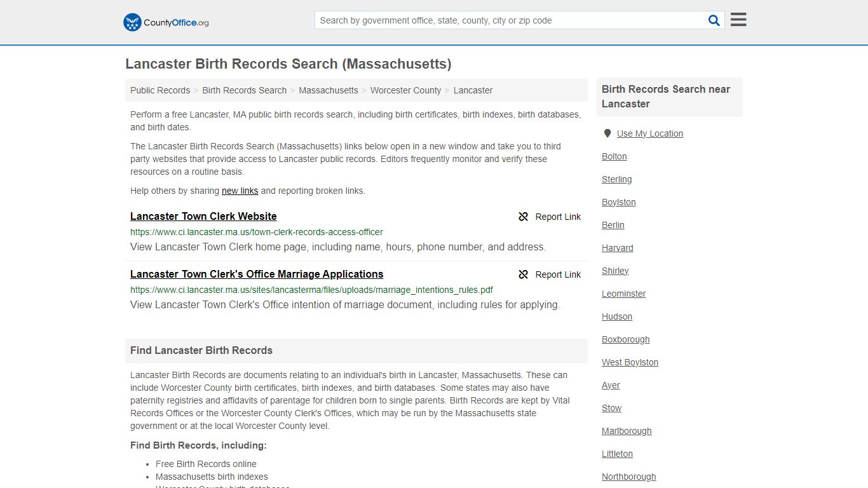868x488 pixels.
Task: Open Leominster nearby records
Action: [624, 294]
